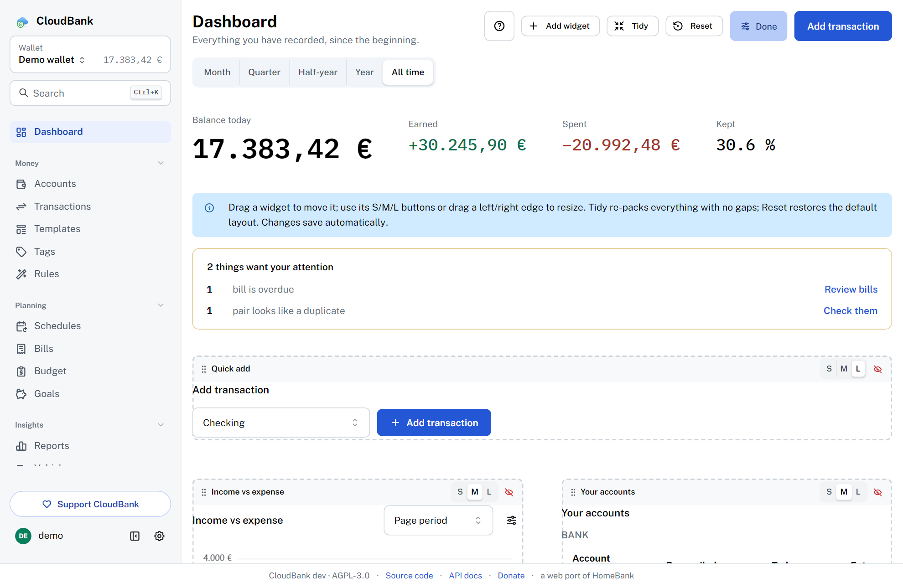The height and width of the screenshot is (588, 903).
Task: Click the Transactions arrows icon
Action: pos(21,207)
